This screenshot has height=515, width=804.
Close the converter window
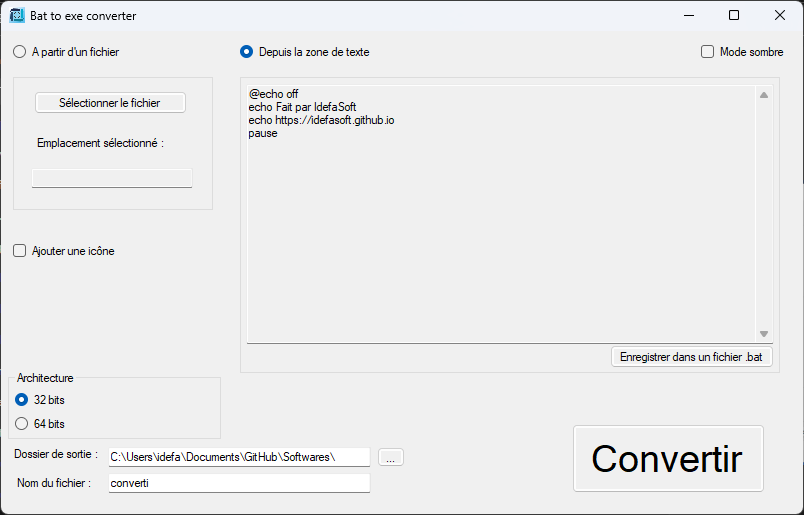(x=779, y=15)
